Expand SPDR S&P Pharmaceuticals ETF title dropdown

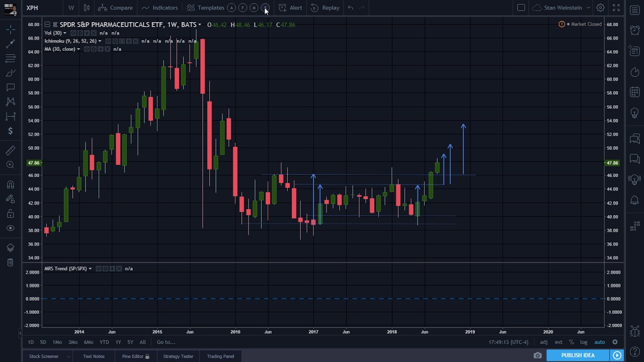[200, 25]
